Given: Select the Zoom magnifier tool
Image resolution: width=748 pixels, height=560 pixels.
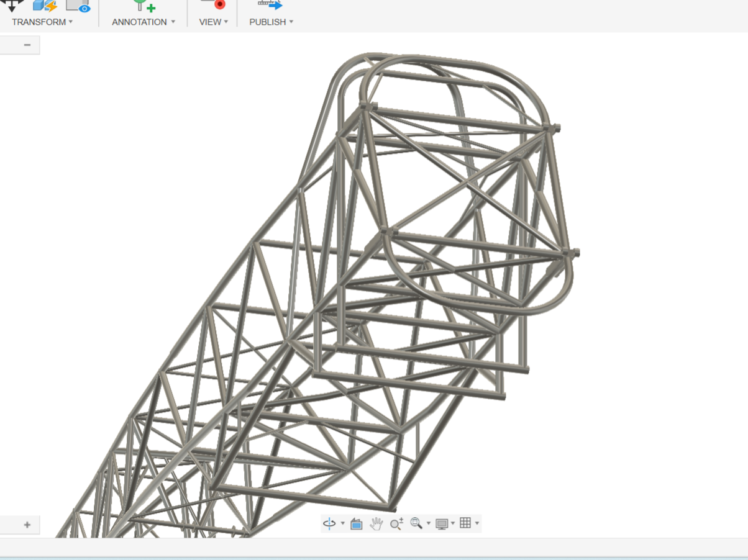Looking at the screenshot, I should [396, 524].
